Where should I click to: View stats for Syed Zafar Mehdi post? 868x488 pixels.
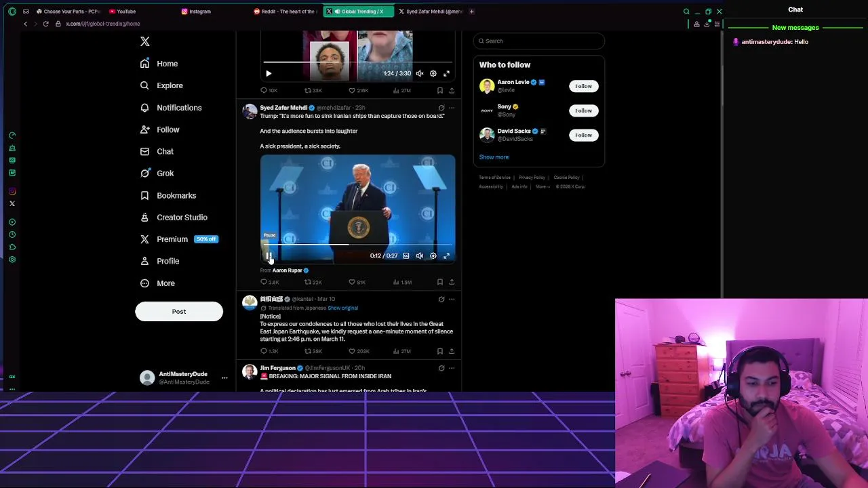point(401,282)
